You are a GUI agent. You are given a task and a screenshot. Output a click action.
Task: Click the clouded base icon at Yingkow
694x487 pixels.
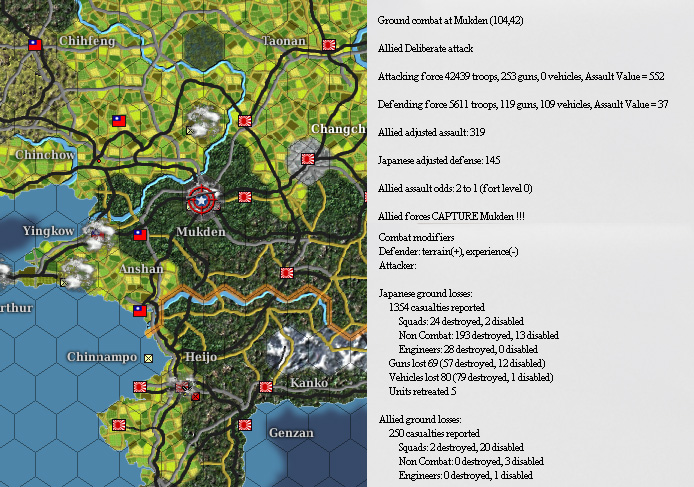[x=97, y=235]
